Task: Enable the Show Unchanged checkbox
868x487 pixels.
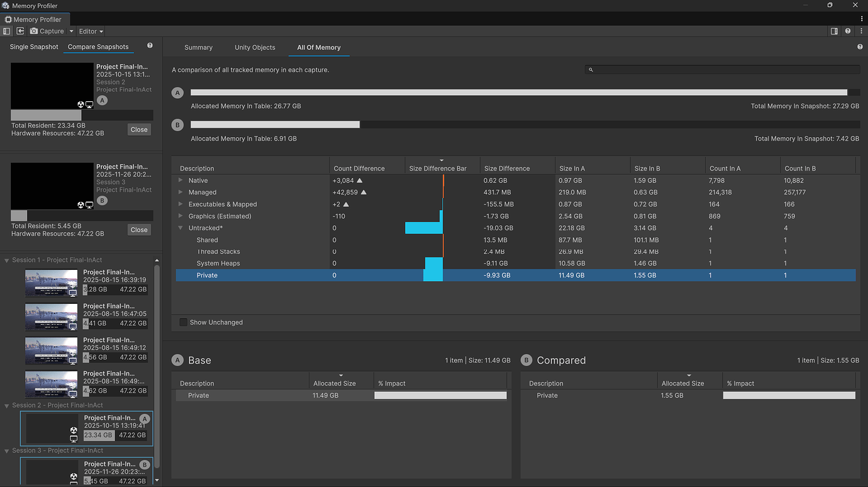Action: (183, 322)
